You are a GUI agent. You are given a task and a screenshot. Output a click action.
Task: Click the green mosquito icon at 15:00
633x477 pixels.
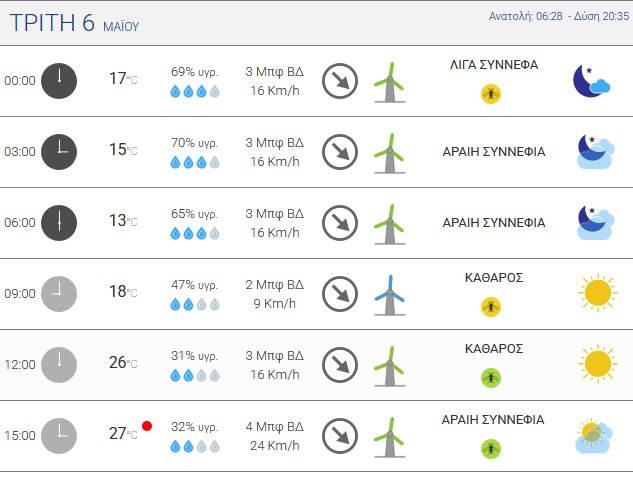[491, 449]
